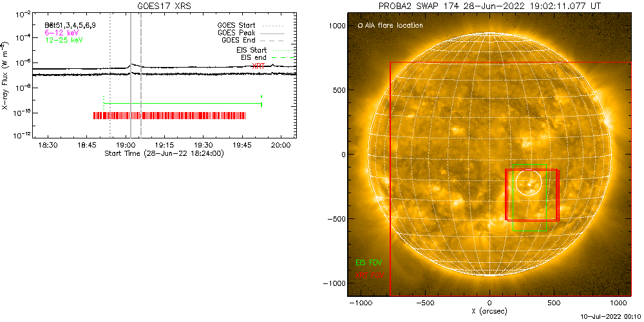This screenshot has width=644, height=322.
Task: Click the white flare location circle on the Sun
Action: point(529,181)
